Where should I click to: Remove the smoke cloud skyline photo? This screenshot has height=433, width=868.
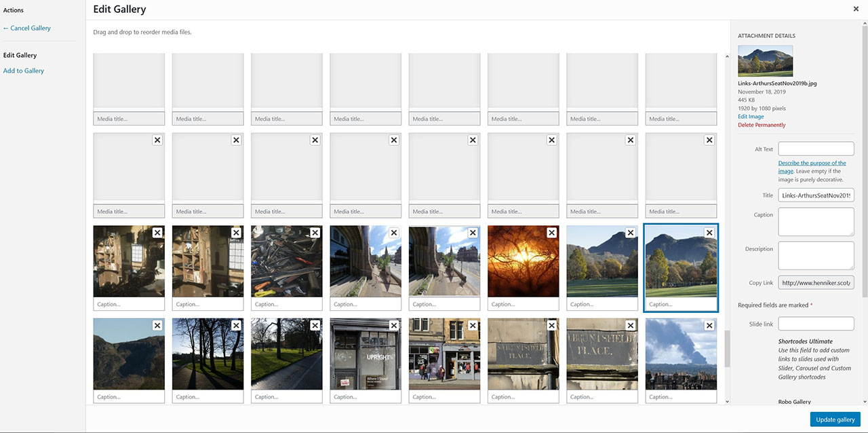[709, 325]
